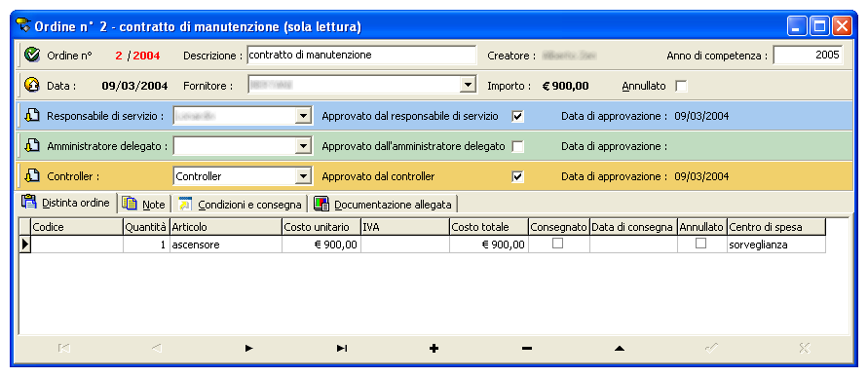This screenshot has width=868, height=377.
Task: Uncheck Approvato dal responsabile di servizio
Action: pos(517,116)
